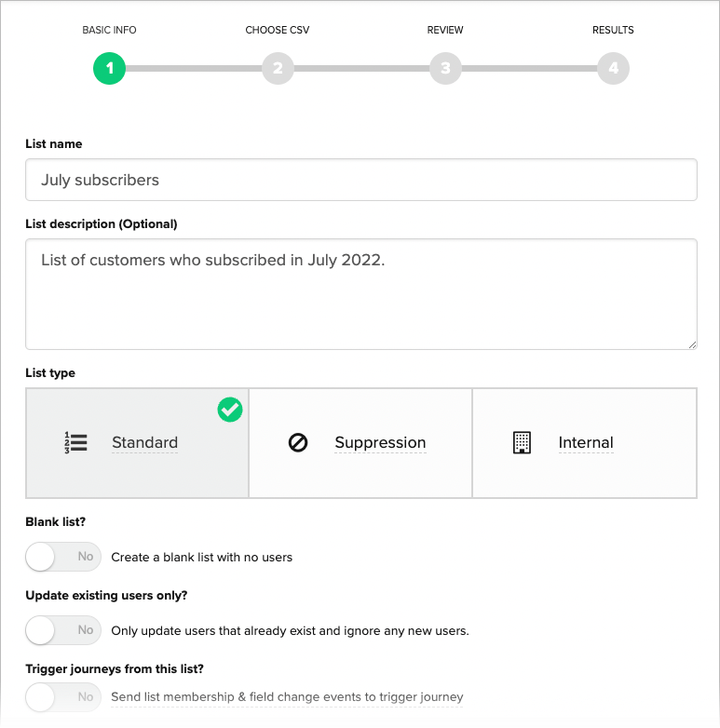The height and width of the screenshot is (728, 720).
Task: Click the Suppression prohibition icon
Action: [x=298, y=443]
